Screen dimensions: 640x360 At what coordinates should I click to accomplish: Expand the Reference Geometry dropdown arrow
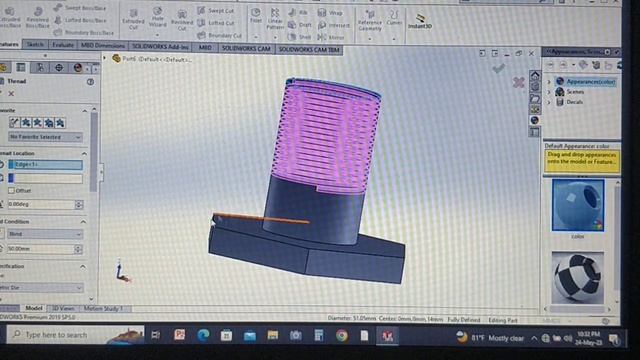pos(370,39)
